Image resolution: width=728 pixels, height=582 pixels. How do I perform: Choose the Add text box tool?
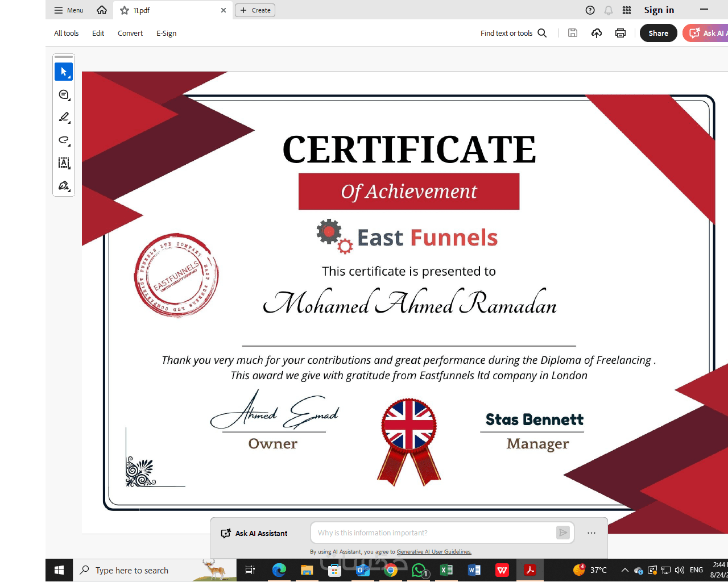(x=64, y=163)
